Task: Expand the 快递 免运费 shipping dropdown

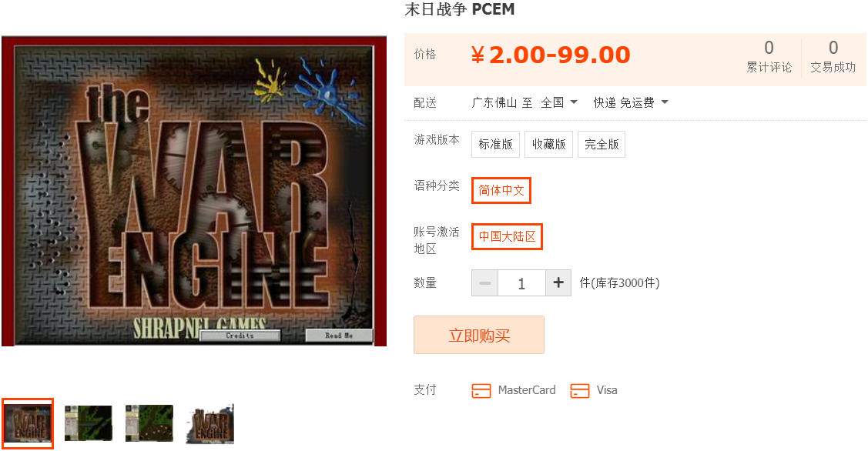Action: point(631,102)
